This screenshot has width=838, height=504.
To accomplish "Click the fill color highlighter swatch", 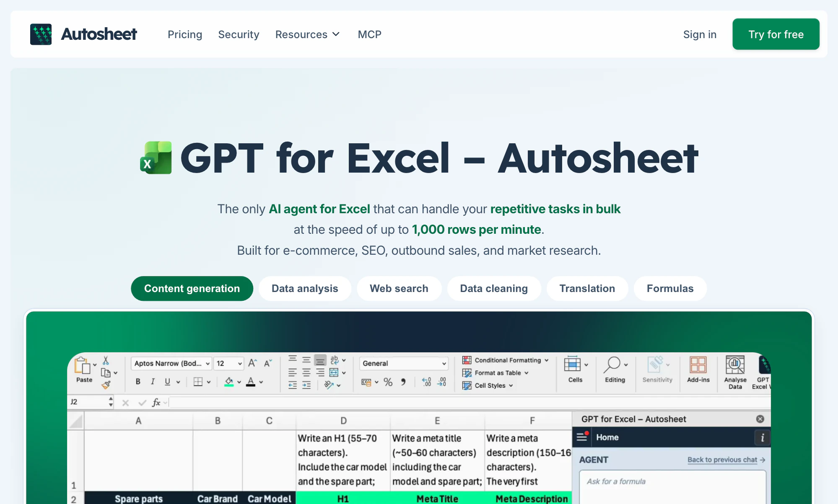I will [229, 382].
